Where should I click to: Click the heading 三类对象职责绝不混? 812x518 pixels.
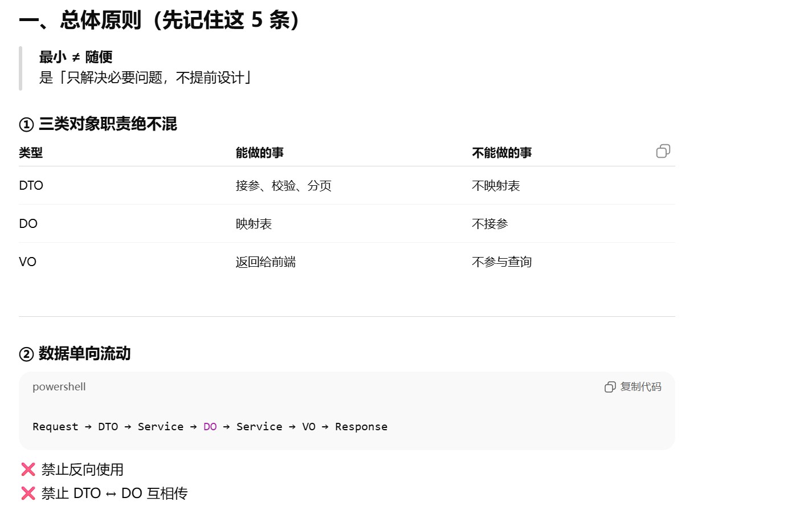coord(107,124)
